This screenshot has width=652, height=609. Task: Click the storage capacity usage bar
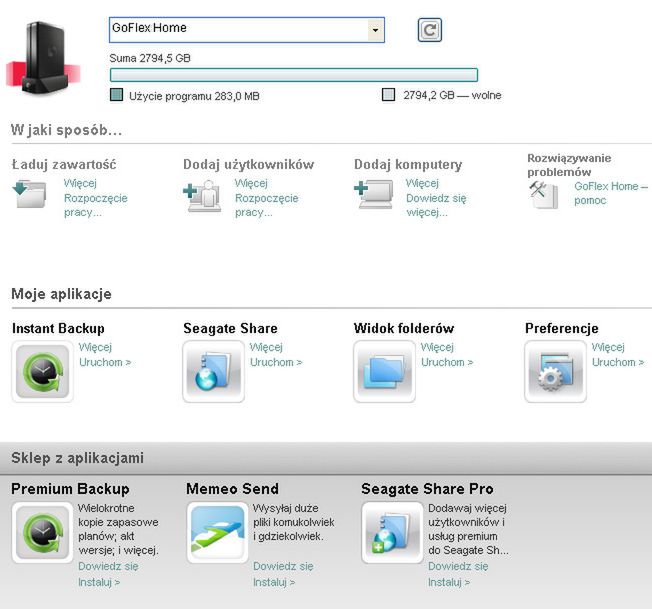click(x=294, y=75)
